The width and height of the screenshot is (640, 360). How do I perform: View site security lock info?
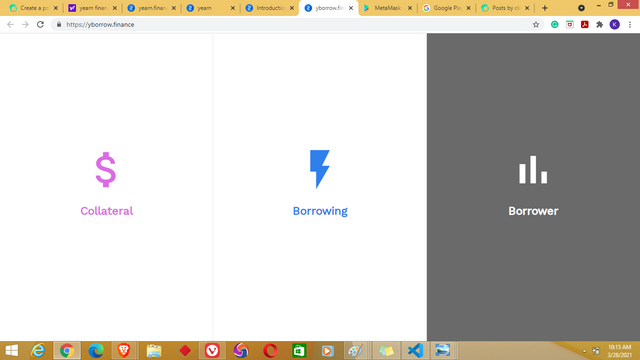pyautogui.click(x=59, y=24)
